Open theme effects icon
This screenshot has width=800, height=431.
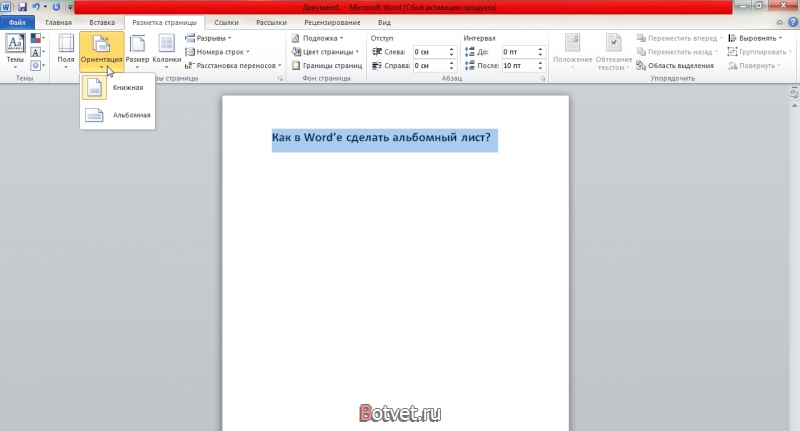coord(37,65)
